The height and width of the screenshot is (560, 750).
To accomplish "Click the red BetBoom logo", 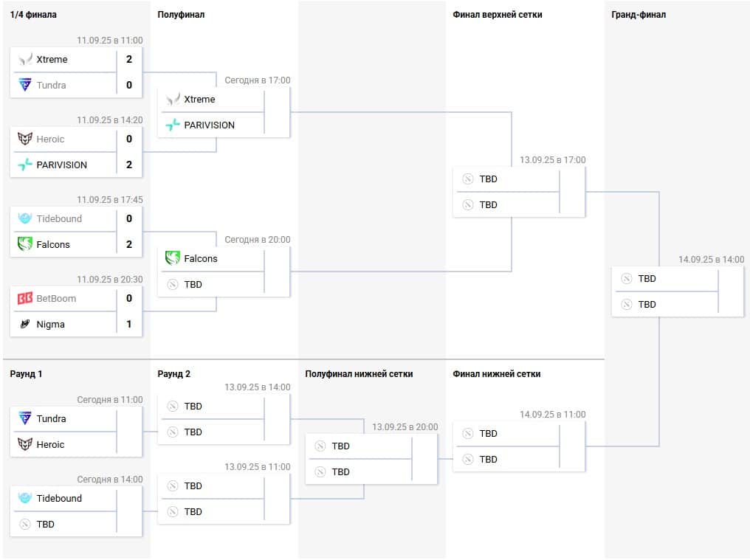I will coord(25,298).
